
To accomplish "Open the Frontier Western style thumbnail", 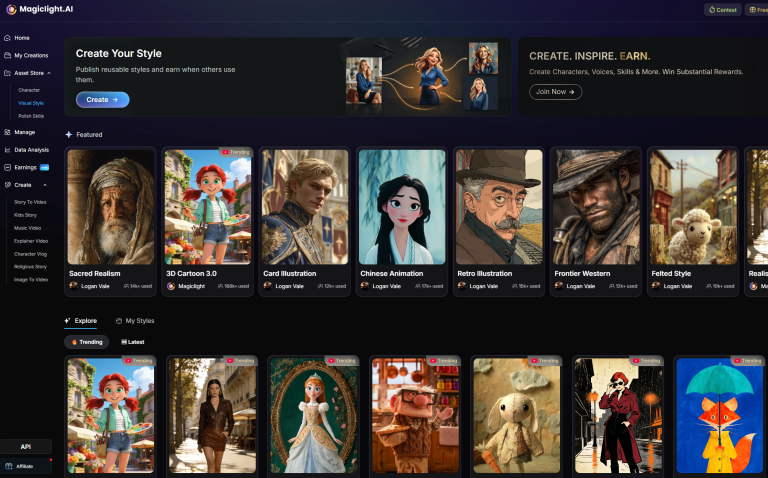I will coord(596,207).
